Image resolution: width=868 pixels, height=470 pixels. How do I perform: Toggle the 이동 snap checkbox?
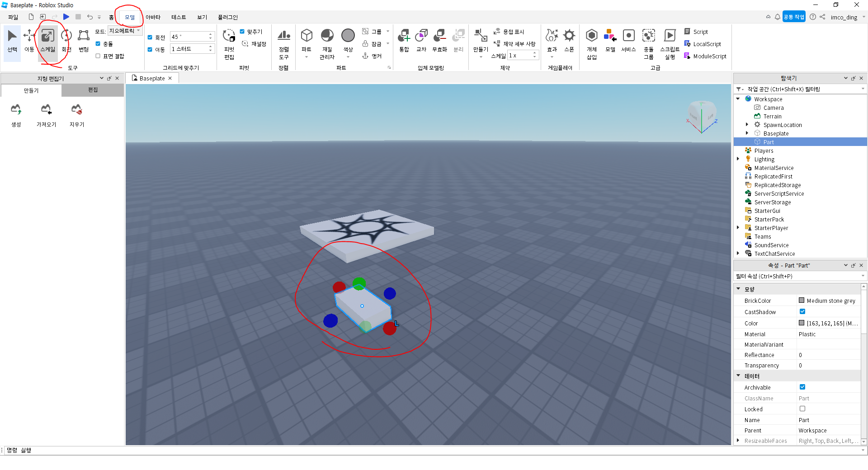point(150,50)
